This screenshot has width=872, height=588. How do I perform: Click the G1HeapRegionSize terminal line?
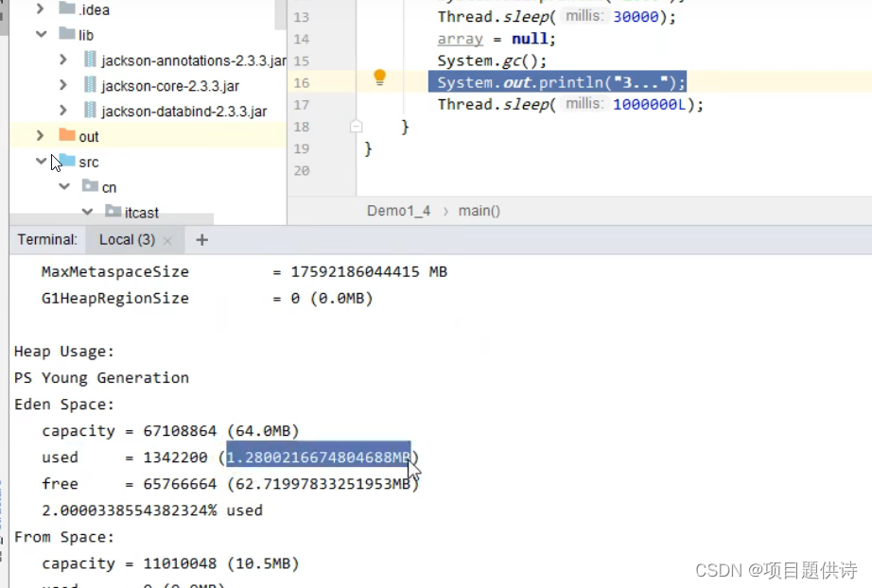(x=207, y=299)
